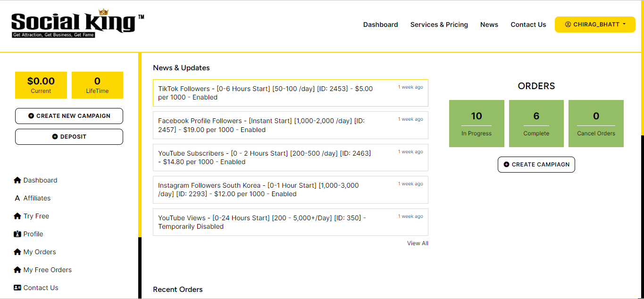Screen dimensions: 644x299
Task: Click the plus icon on Create New Campaign
Action: [x=31, y=116]
